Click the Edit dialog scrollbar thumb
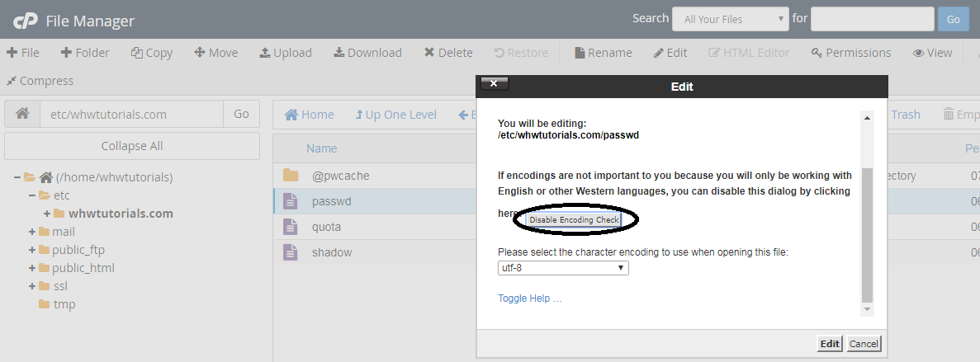 coord(867,235)
